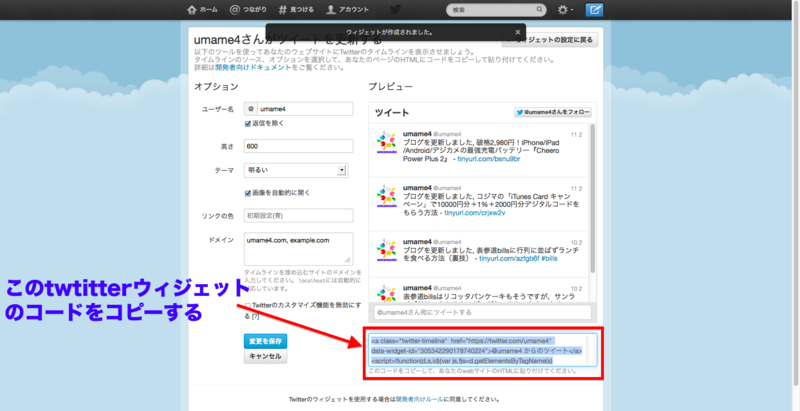The height and width of the screenshot is (411, 800).
Task: Open the [?] help link
Action: click(256, 317)
